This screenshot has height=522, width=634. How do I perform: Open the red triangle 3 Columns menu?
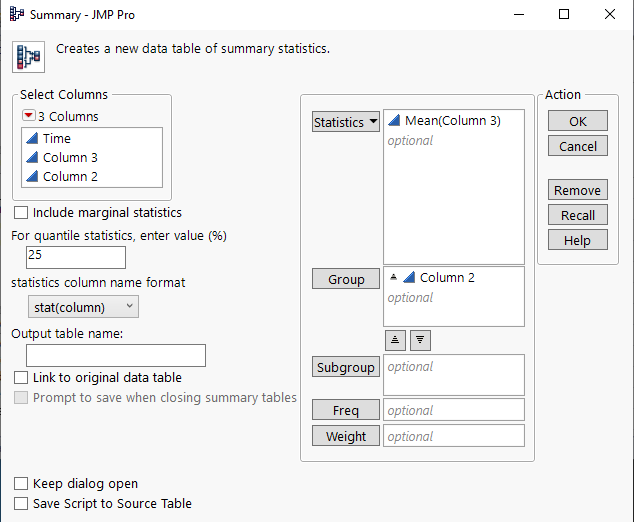28,117
